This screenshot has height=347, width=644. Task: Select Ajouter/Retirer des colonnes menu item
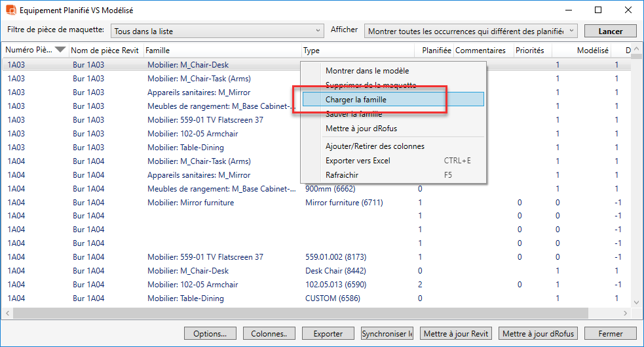click(x=375, y=146)
